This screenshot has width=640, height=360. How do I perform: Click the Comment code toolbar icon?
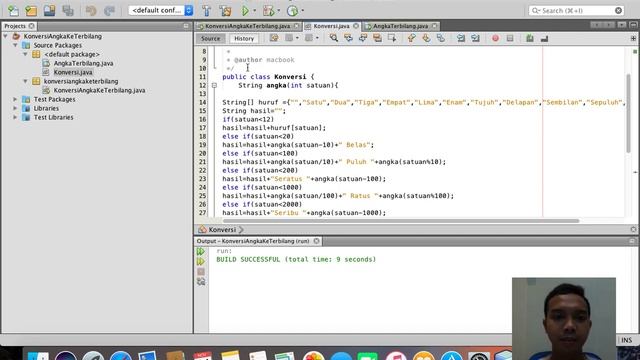(530, 38)
